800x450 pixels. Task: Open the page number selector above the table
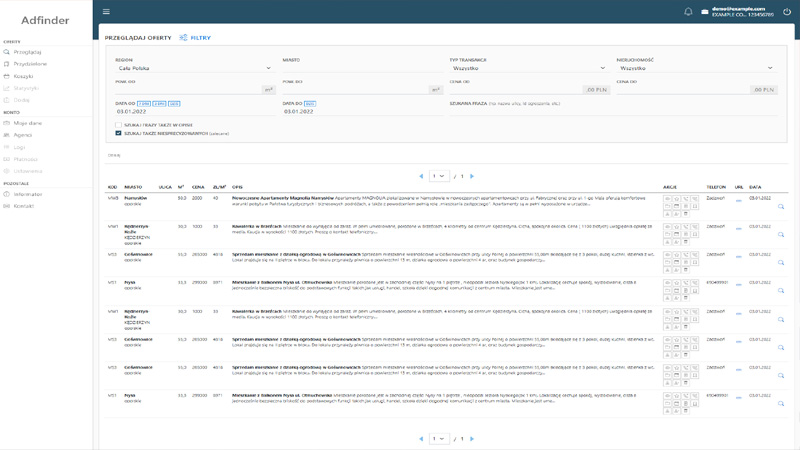coord(439,176)
